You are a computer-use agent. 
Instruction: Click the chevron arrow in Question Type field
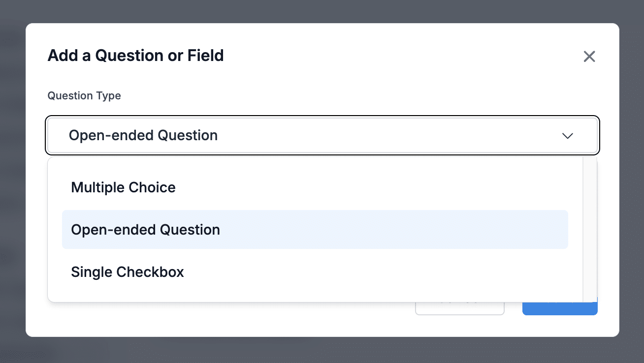coord(567,136)
